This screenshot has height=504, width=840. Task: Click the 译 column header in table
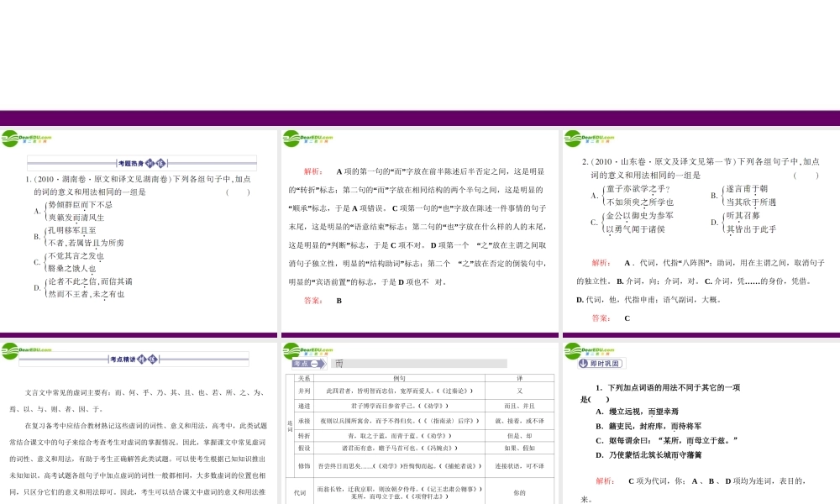519,378
